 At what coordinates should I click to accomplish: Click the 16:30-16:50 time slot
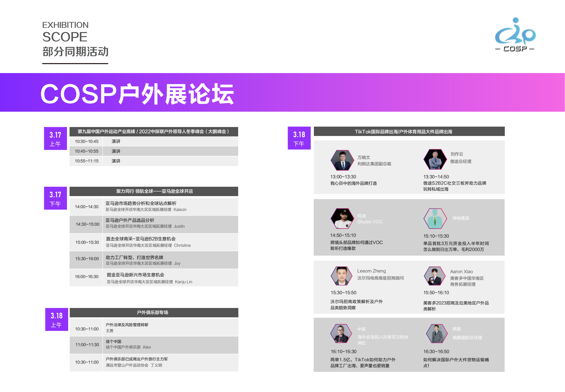(436, 352)
